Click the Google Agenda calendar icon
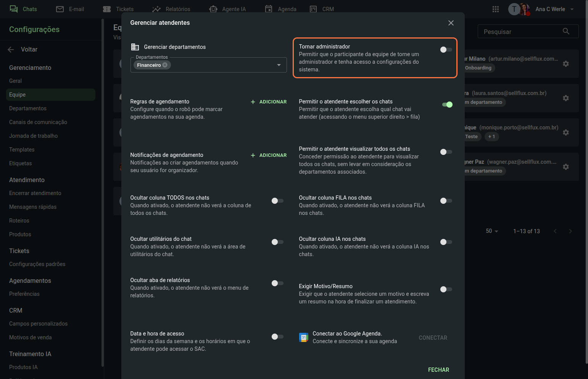This screenshot has width=588, height=379. coord(304,337)
